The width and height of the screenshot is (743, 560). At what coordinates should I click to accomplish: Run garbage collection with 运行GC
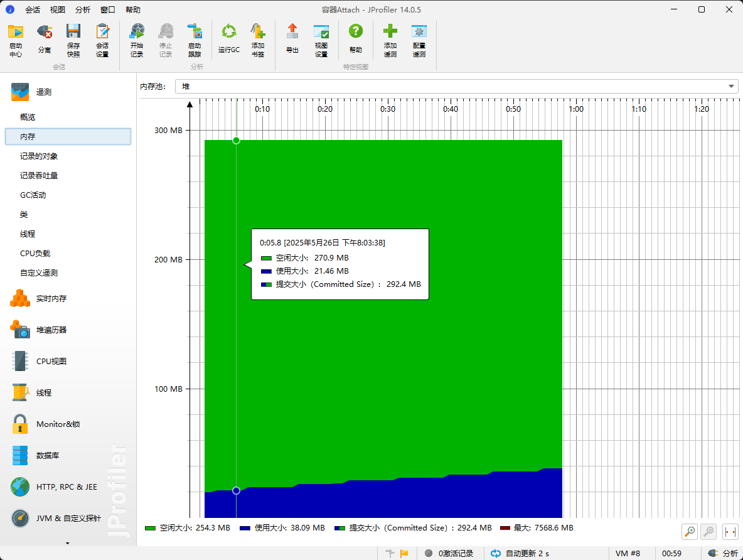click(229, 40)
